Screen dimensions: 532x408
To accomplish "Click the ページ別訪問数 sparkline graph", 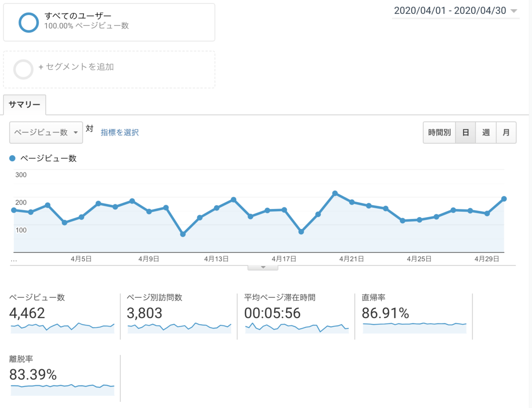I will pyautogui.click(x=179, y=328).
